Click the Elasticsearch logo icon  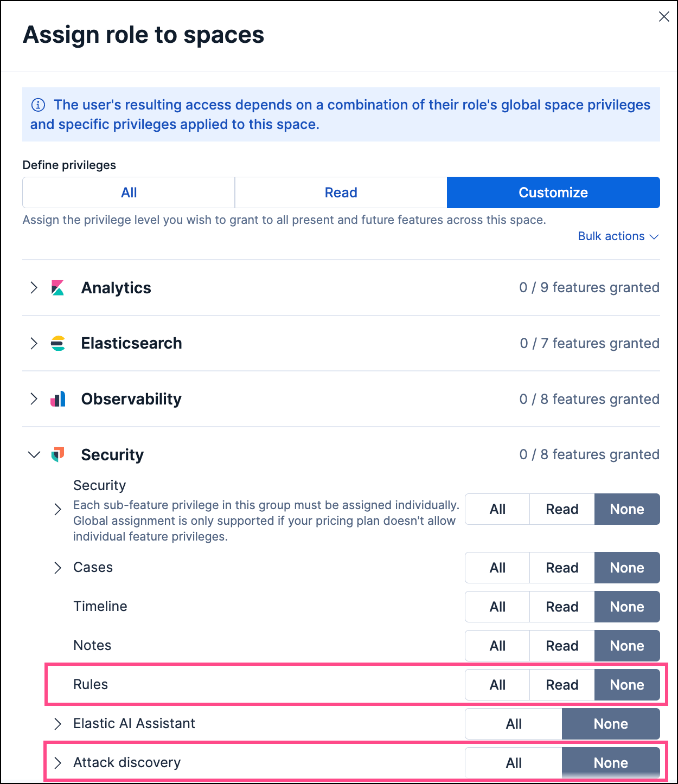coord(57,343)
